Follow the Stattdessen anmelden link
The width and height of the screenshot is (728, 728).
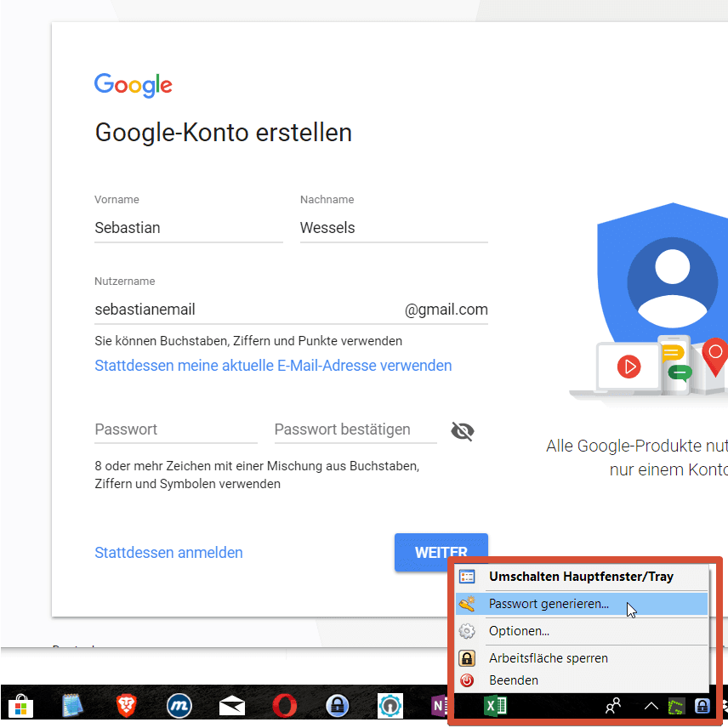click(x=168, y=553)
